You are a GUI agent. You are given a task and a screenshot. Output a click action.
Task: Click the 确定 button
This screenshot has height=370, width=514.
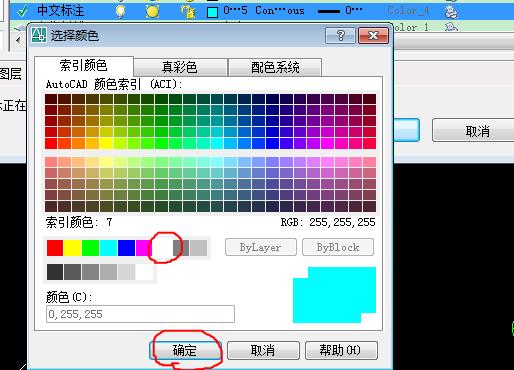click(x=185, y=350)
